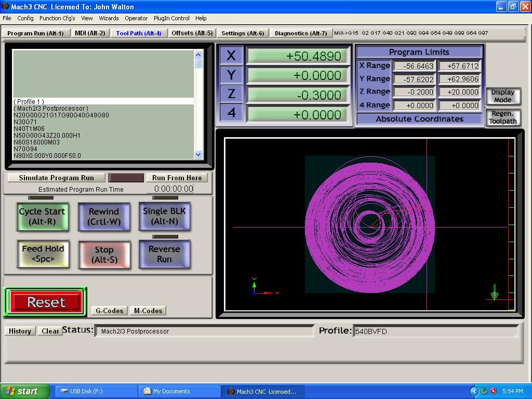Click the Profile name field

click(x=436, y=331)
